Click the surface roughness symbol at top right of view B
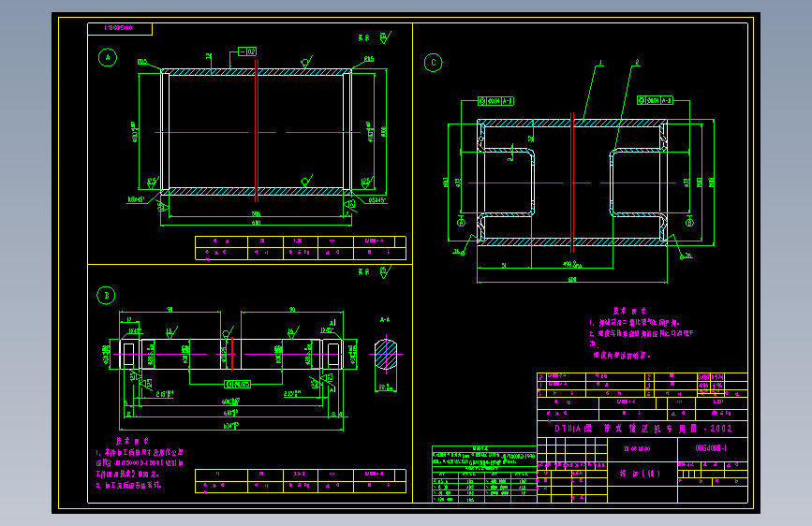812x526 pixels. 385,271
